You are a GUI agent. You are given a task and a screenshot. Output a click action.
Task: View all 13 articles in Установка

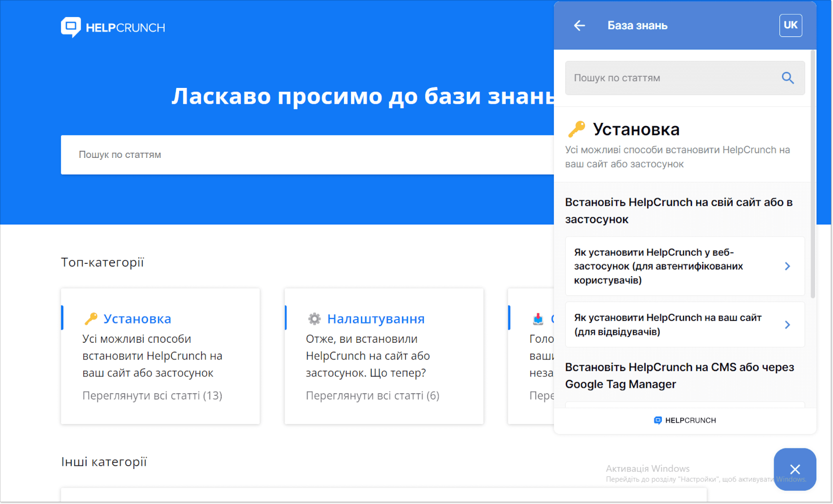[152, 395]
